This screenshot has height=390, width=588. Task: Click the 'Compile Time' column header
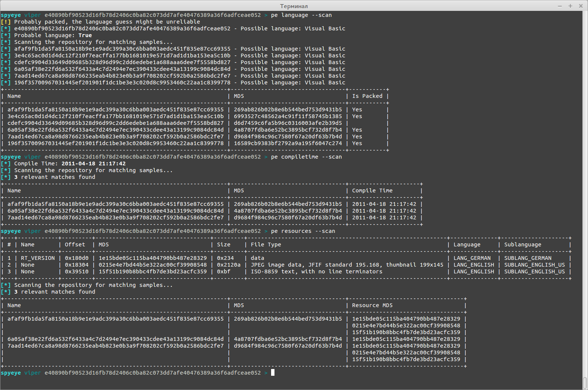pos(372,190)
